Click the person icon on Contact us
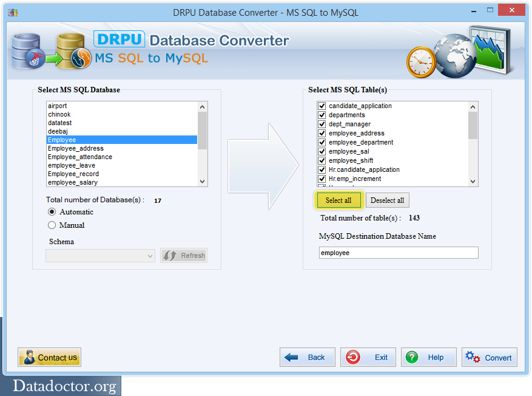 click(x=30, y=357)
